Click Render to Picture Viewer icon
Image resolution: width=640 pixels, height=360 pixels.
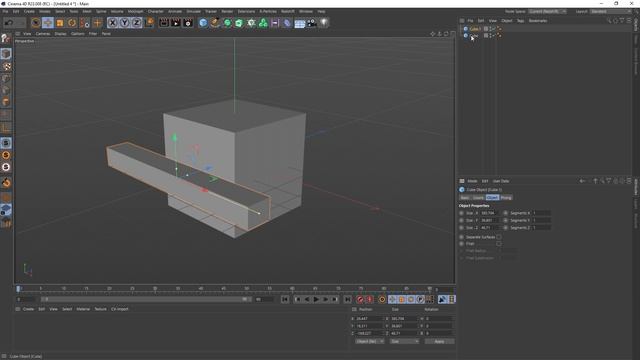coord(176,23)
